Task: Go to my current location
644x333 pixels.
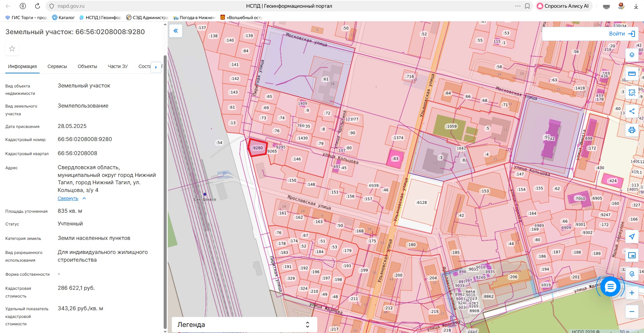Action: (632, 237)
